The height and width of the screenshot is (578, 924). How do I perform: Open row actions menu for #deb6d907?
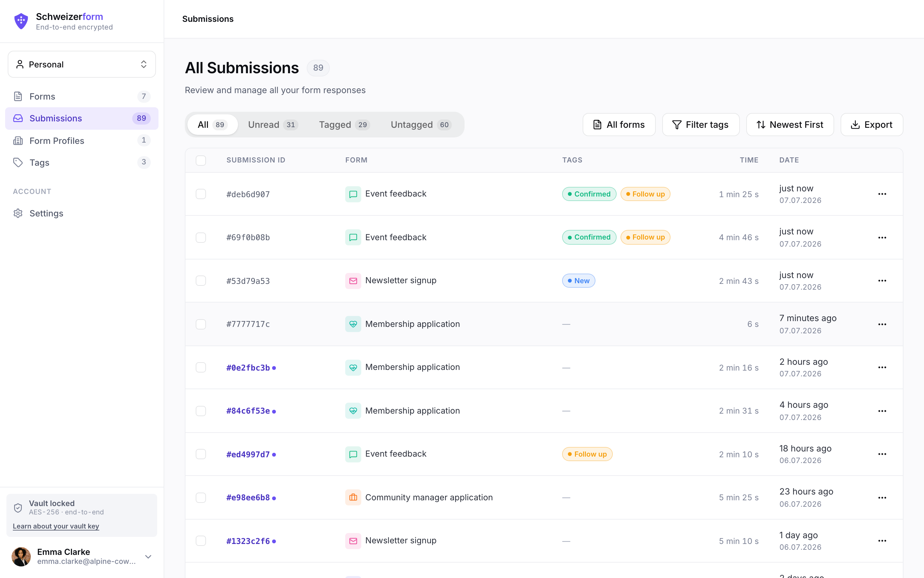882,194
